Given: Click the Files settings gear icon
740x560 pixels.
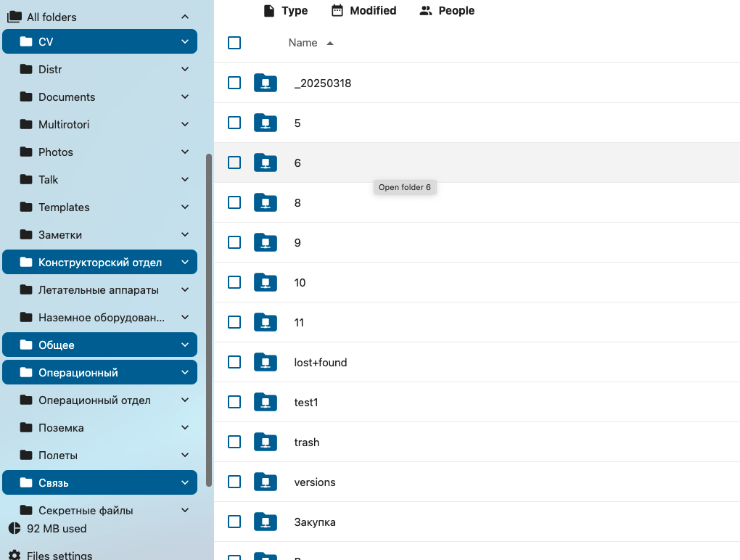Looking at the screenshot, I should (x=15, y=555).
